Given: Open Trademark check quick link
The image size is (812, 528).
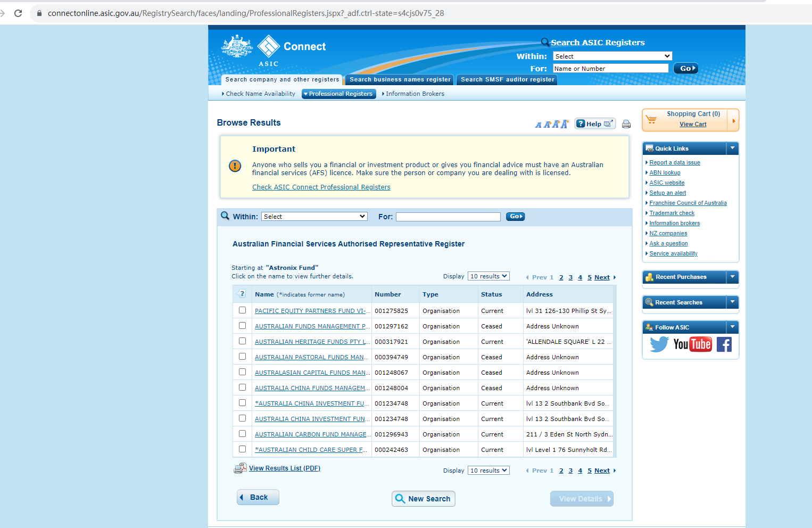Looking at the screenshot, I should point(672,213).
